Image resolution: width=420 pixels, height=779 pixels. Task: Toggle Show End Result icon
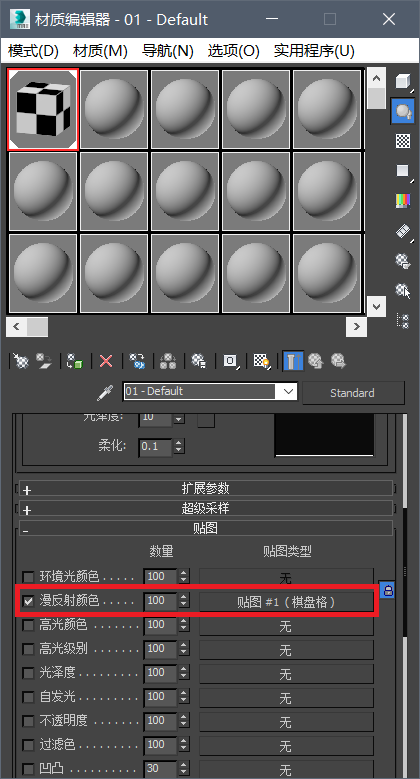click(292, 361)
